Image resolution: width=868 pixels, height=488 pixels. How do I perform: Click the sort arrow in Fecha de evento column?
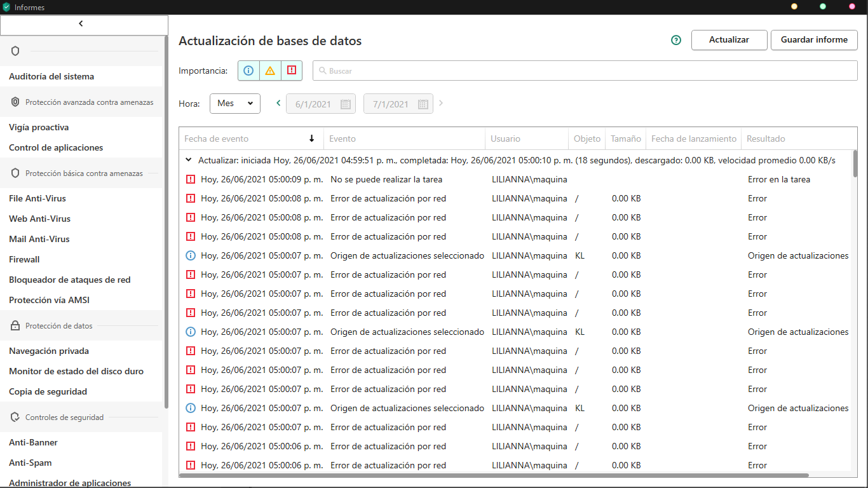[x=312, y=139]
